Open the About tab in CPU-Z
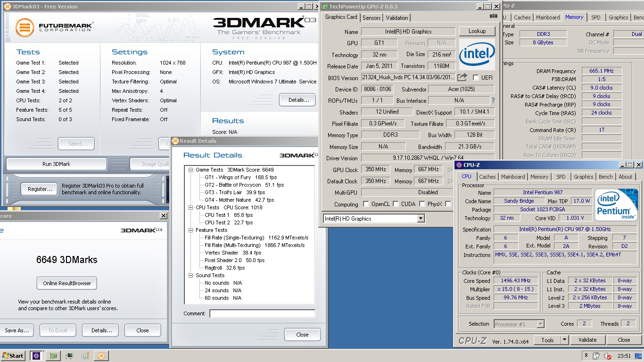The image size is (644, 362). (626, 177)
